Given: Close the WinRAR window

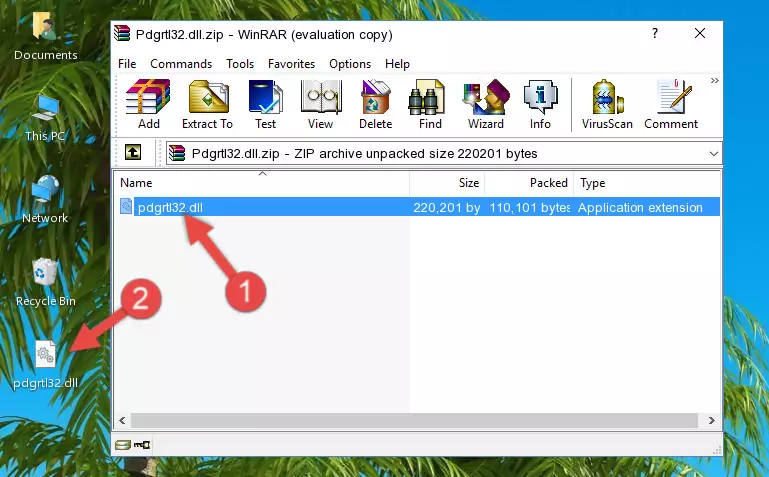Looking at the screenshot, I should (x=700, y=33).
